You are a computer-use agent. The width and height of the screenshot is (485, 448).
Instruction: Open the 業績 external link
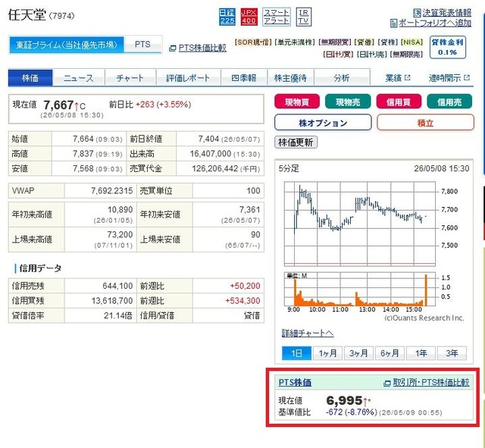(397, 78)
